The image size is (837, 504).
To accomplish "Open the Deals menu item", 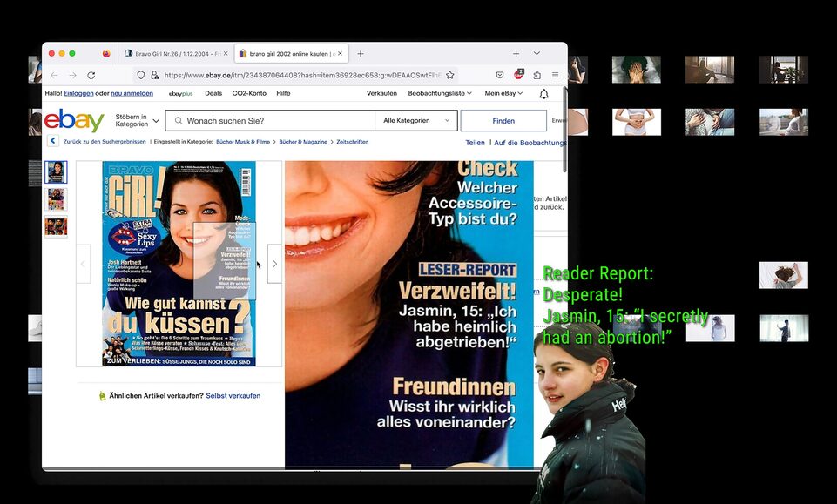I will coord(213,93).
